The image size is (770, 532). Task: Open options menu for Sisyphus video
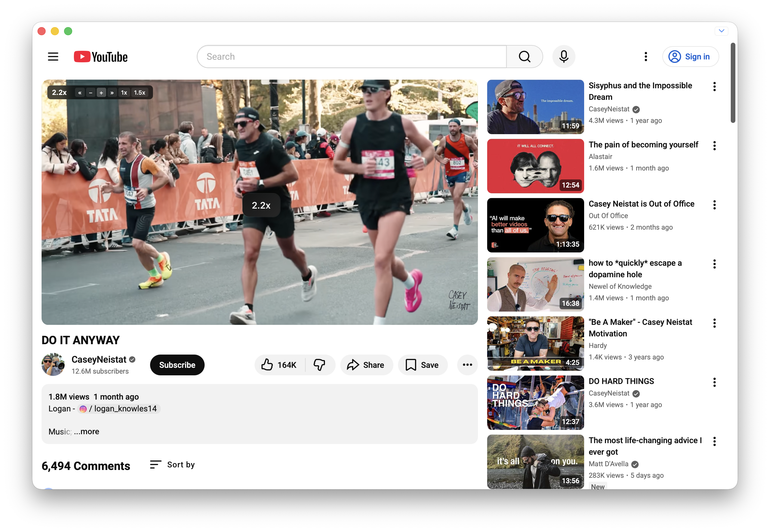click(x=714, y=87)
